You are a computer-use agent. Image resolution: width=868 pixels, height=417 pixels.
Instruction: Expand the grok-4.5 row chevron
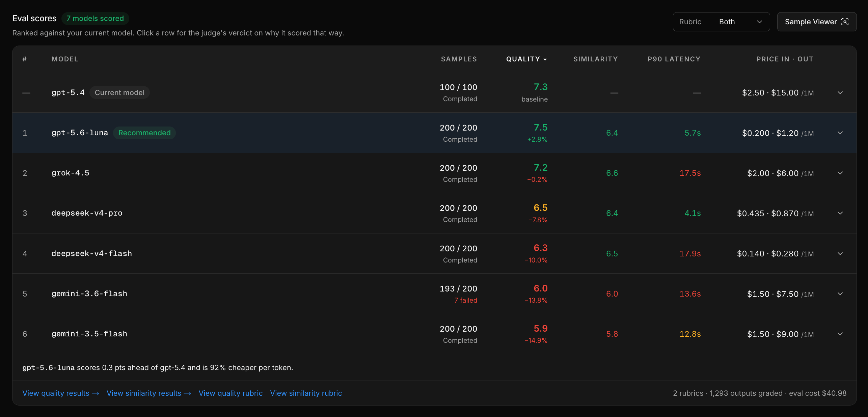(x=840, y=173)
